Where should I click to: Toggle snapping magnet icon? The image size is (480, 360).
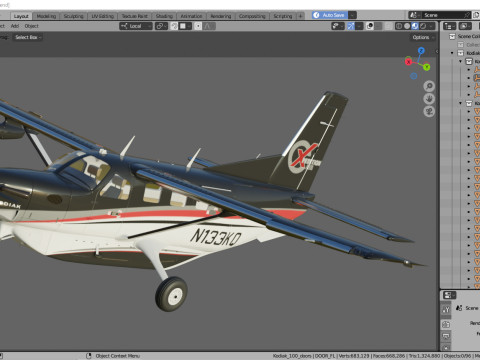(x=174, y=26)
